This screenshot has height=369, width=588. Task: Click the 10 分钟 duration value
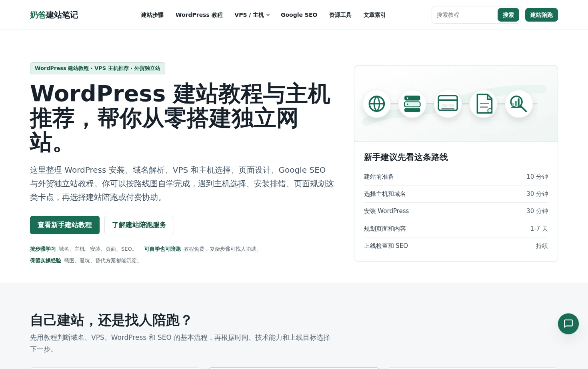pyautogui.click(x=537, y=177)
